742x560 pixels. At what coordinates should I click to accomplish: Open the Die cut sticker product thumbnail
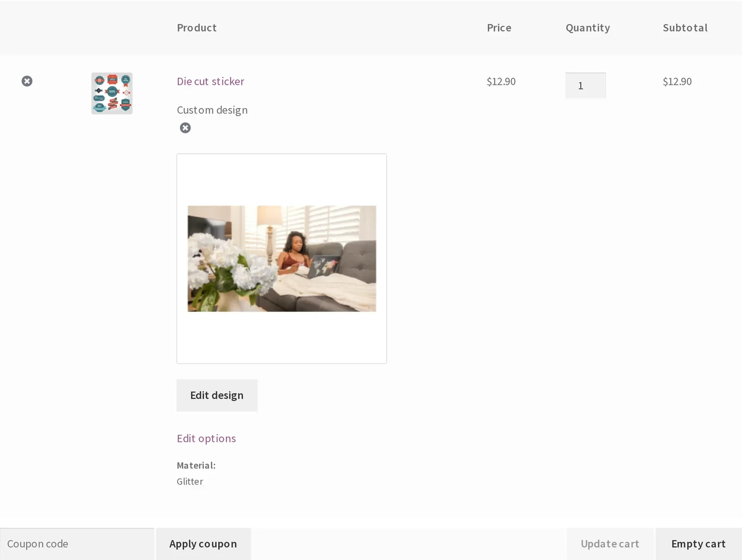(112, 93)
